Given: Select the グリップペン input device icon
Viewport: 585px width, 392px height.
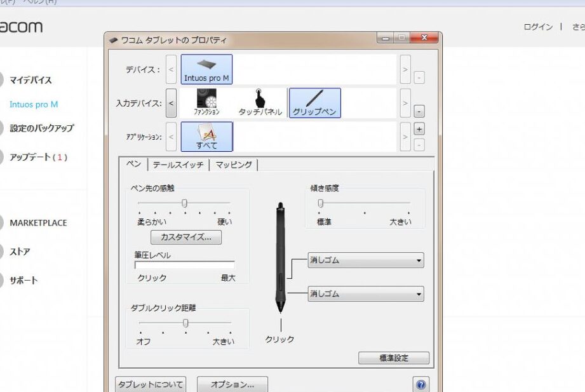Looking at the screenshot, I should click(x=314, y=103).
